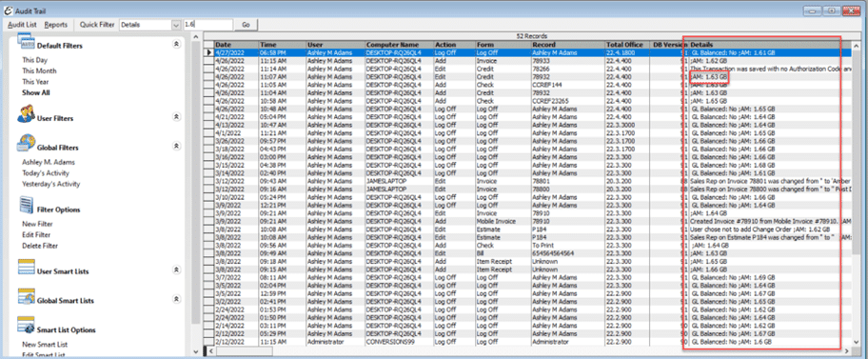Screen dimensions: 868x359
Task: Collapse the Default Filters section
Action: (176, 44)
